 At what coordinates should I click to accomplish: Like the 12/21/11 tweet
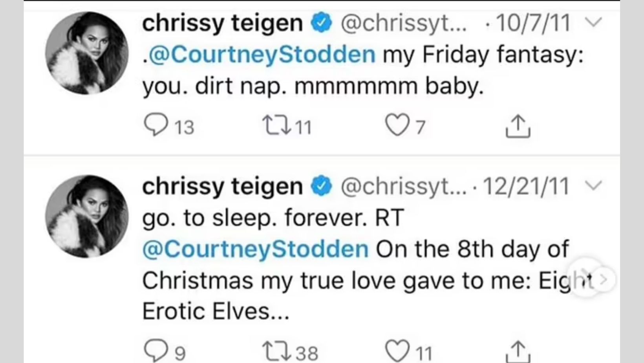[397, 351]
